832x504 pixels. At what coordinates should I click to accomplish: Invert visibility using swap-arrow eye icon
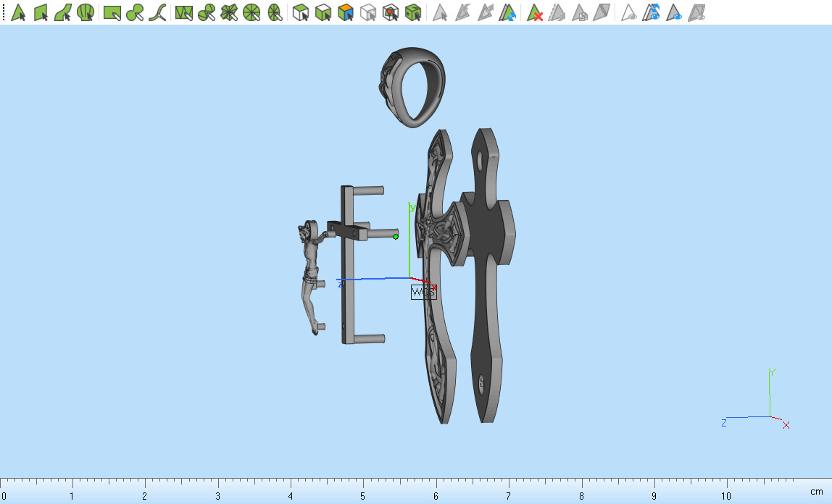pyautogui.click(x=651, y=12)
